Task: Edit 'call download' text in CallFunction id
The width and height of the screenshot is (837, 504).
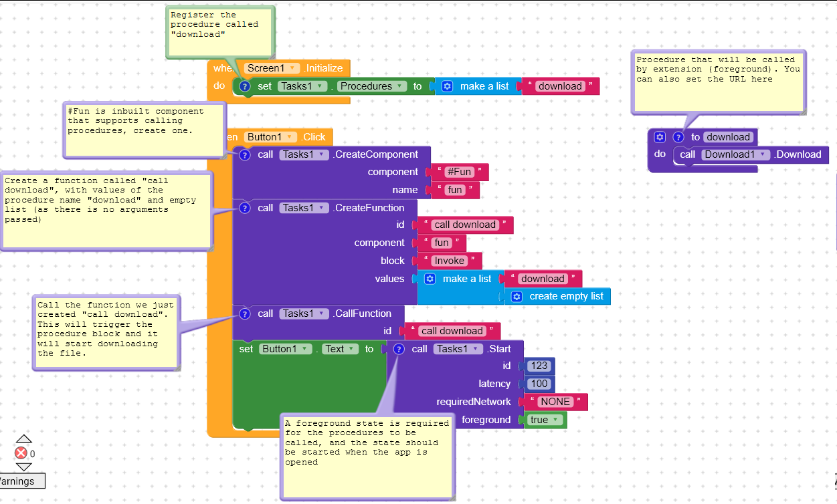Action: [x=452, y=331]
